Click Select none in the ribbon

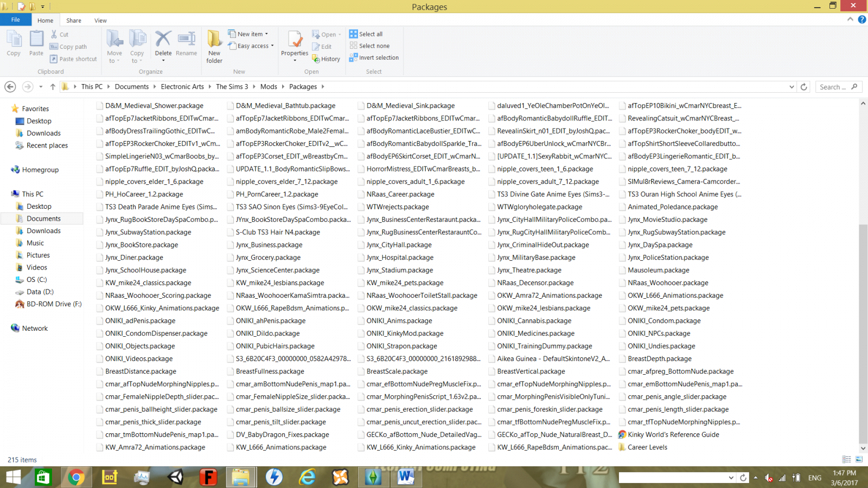coord(369,46)
